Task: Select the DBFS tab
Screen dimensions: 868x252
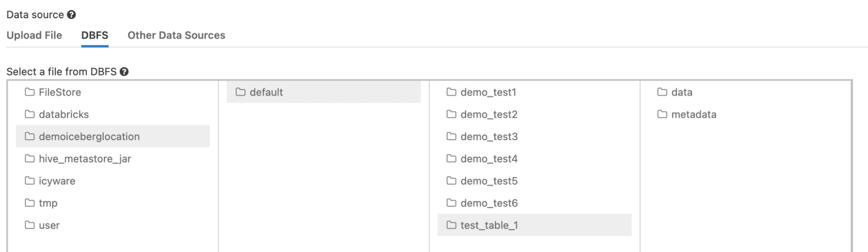Action: pyautogui.click(x=95, y=35)
